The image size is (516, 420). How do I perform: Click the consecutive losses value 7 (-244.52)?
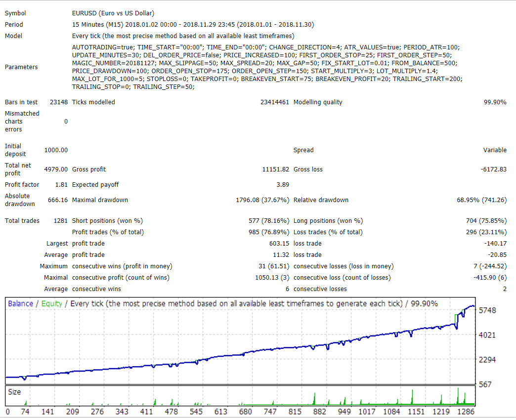(x=490, y=266)
